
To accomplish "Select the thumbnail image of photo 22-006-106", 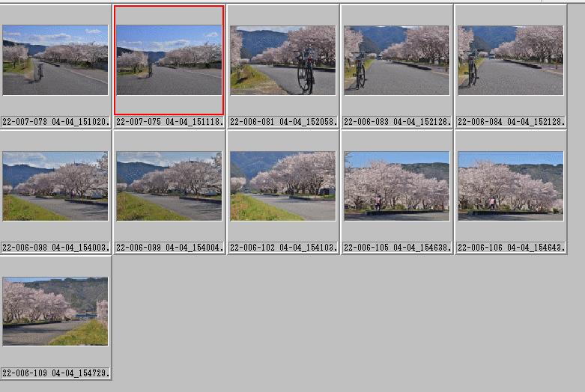I will 510,186.
